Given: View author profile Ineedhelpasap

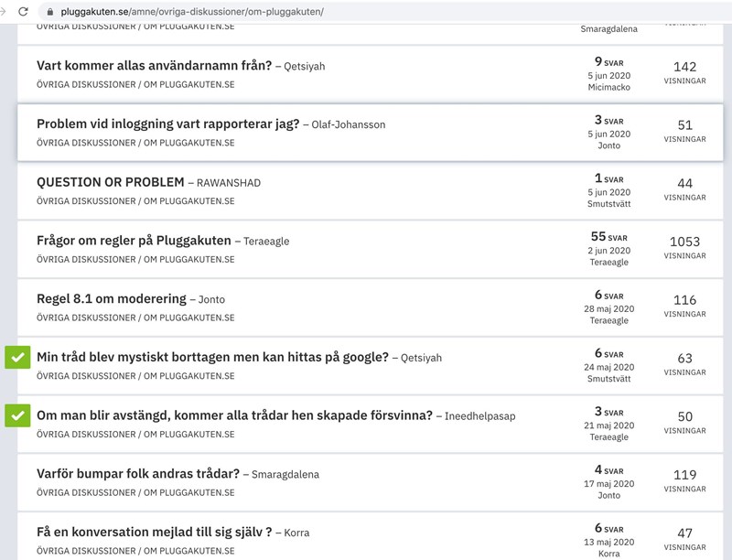Looking at the screenshot, I should pyautogui.click(x=480, y=416).
